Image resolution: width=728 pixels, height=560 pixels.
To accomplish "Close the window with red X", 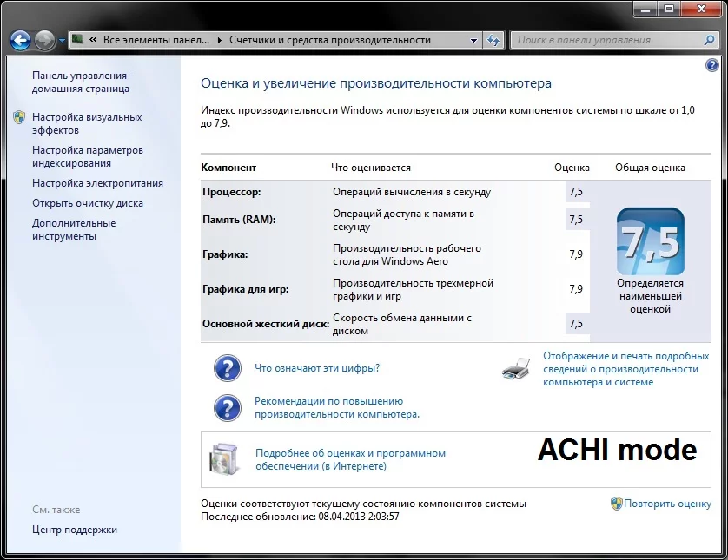I will [x=702, y=9].
